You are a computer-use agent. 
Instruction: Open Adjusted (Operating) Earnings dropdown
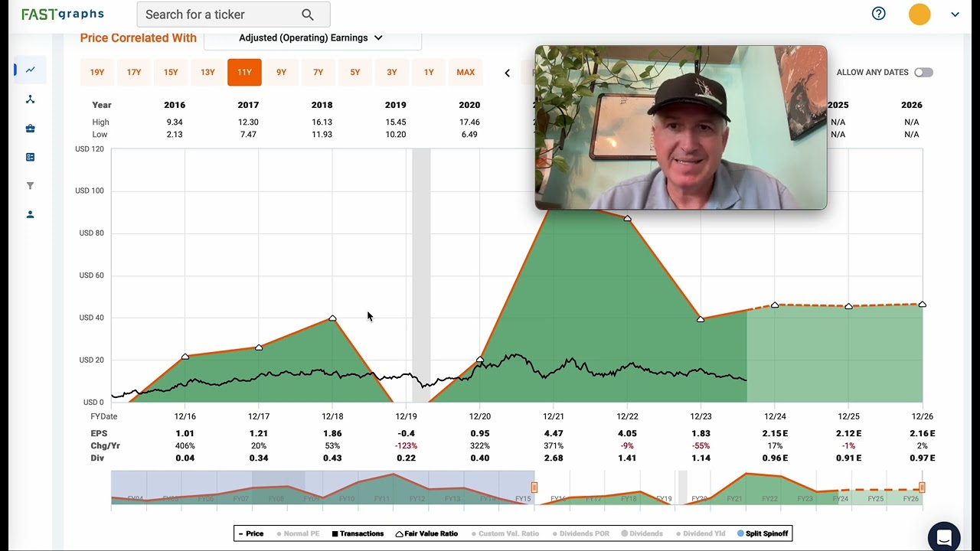click(312, 38)
